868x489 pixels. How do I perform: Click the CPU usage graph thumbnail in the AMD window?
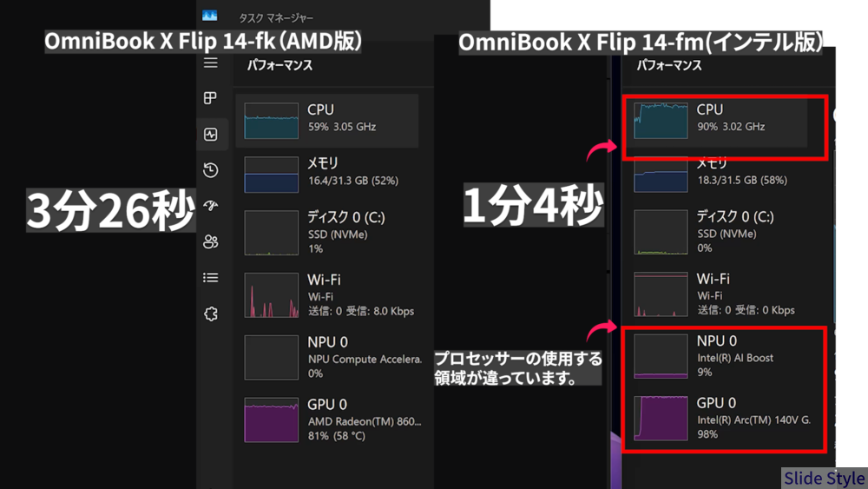(271, 121)
